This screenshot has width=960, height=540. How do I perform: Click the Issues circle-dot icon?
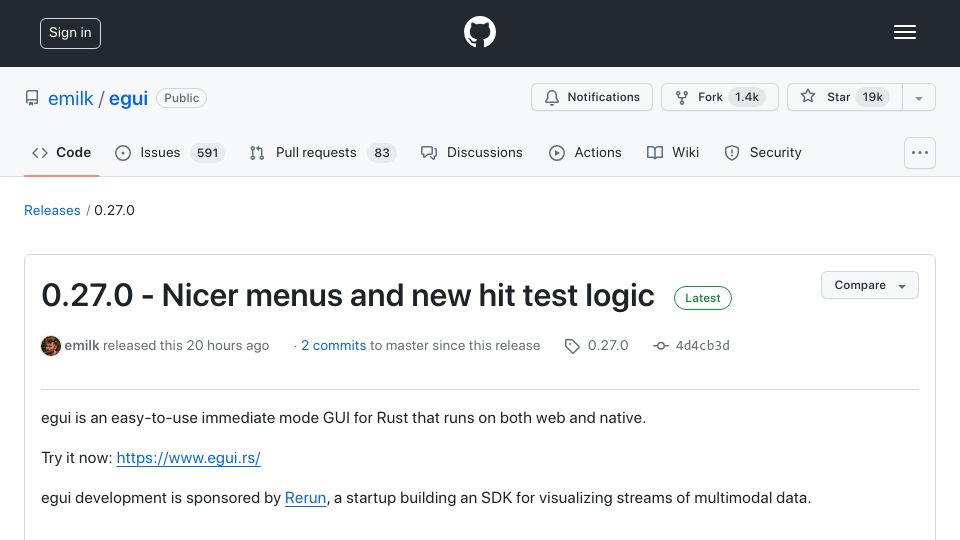tap(123, 153)
